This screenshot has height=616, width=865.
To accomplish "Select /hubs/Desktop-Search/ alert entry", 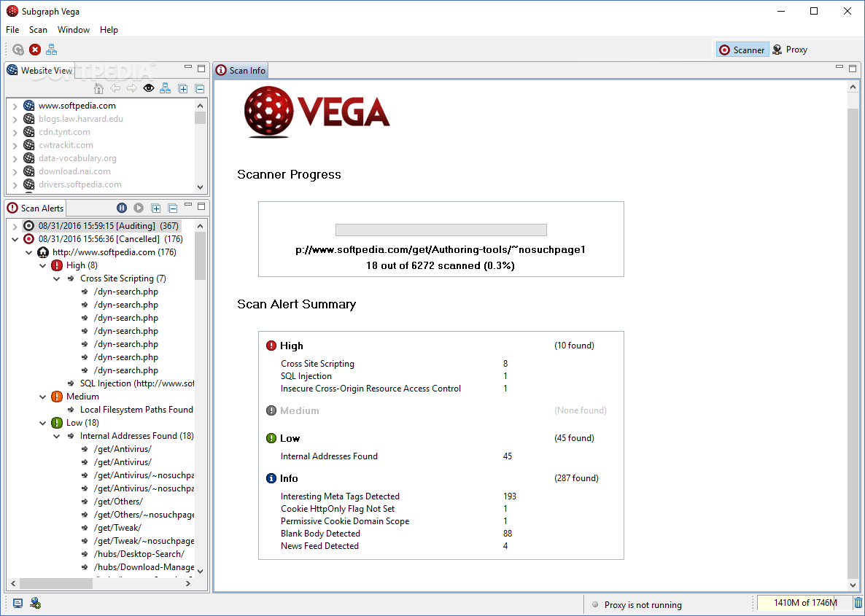I will (x=139, y=554).
